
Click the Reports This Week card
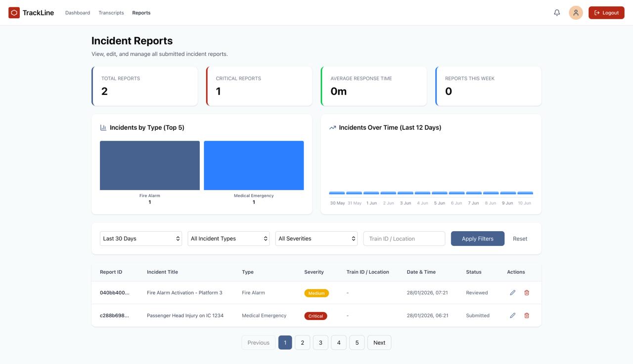[489, 86]
